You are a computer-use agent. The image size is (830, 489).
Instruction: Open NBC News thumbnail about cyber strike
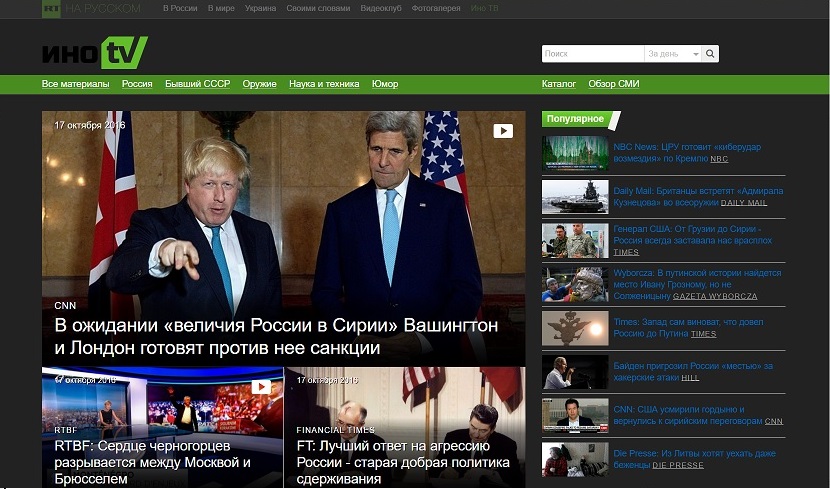point(575,153)
